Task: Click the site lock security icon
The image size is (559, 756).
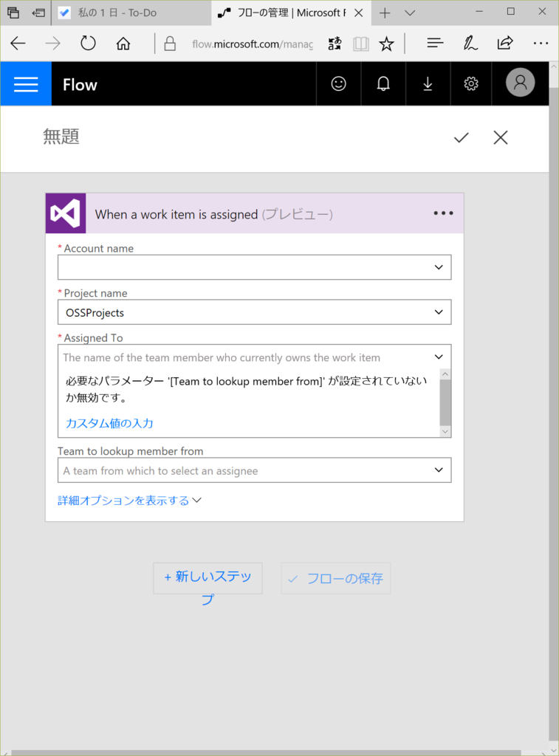Action: (x=170, y=44)
